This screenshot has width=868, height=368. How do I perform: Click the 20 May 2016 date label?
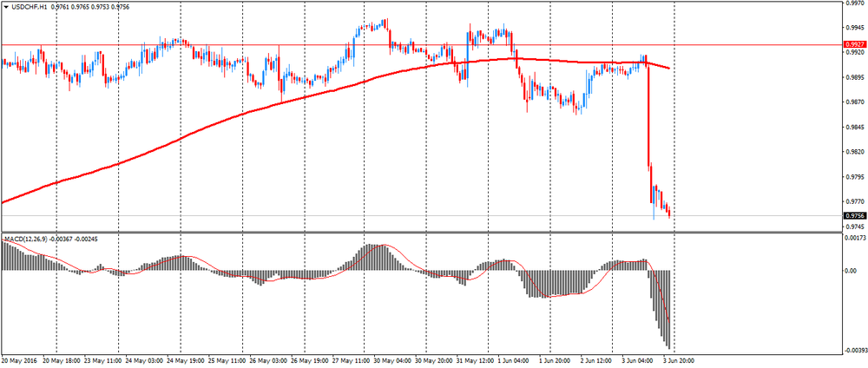click(18, 360)
